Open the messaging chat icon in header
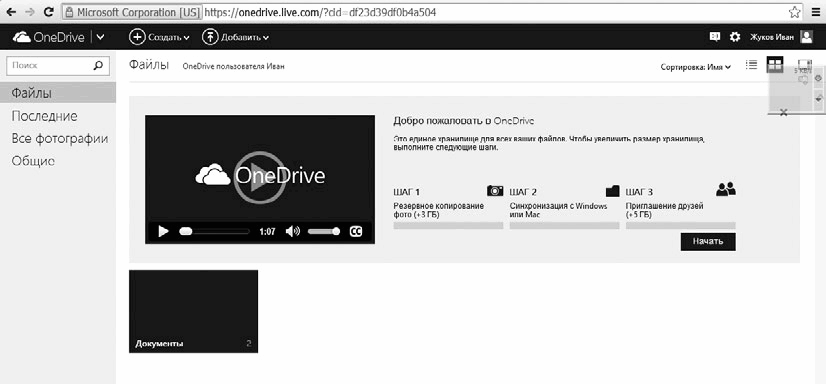 715,36
